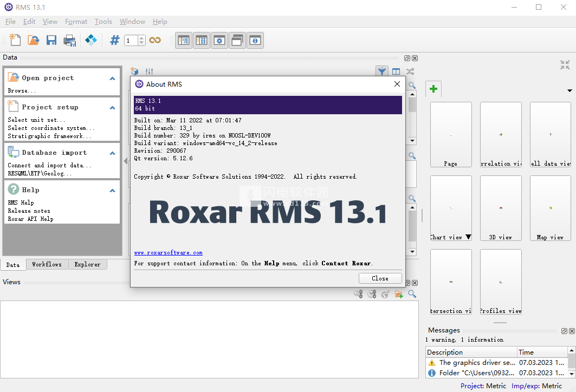
Task: Save project with floppy disk icon
Action: pos(51,40)
